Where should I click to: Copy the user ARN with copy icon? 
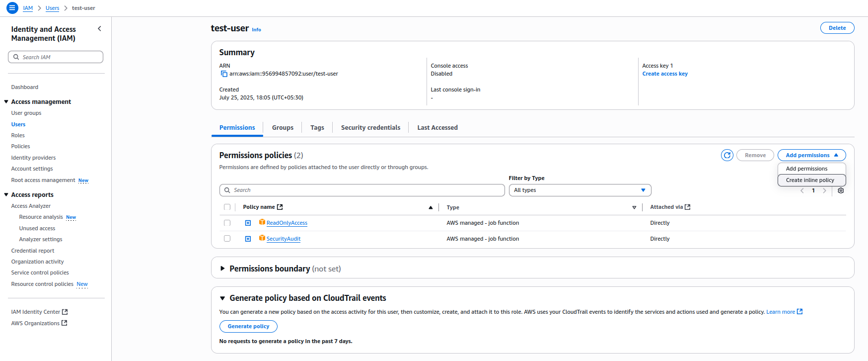224,74
